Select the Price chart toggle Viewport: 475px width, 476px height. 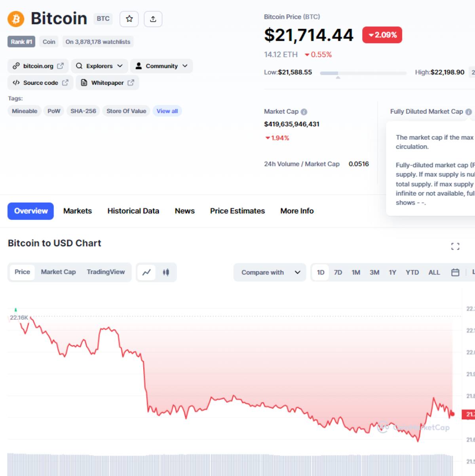point(22,272)
